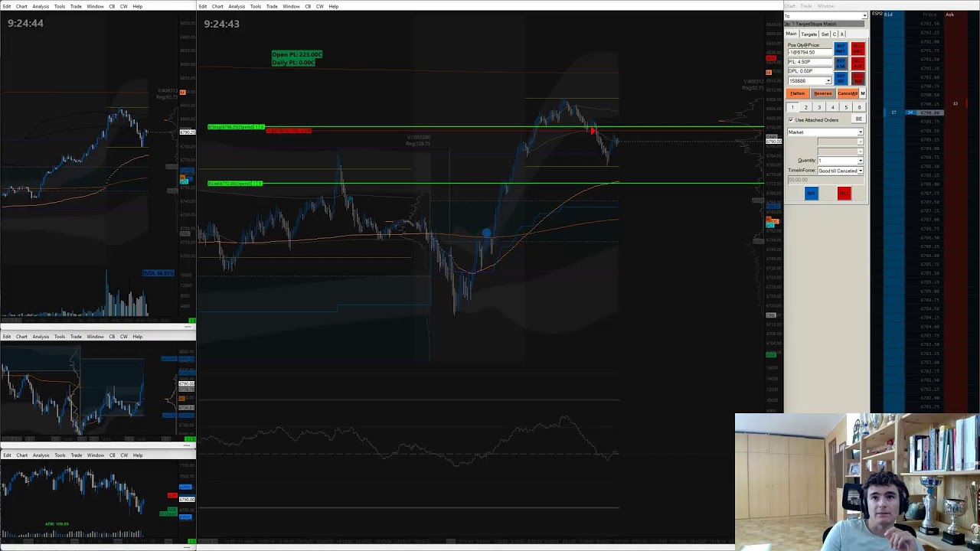This screenshot has height=551, width=980.
Task: Select attached order preset tab 5
Action: click(846, 107)
